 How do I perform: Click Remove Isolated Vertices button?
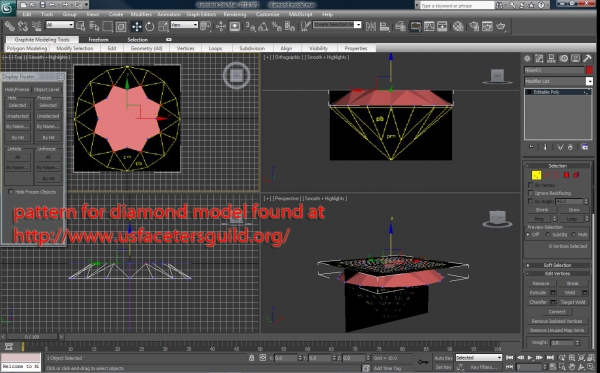point(557,321)
